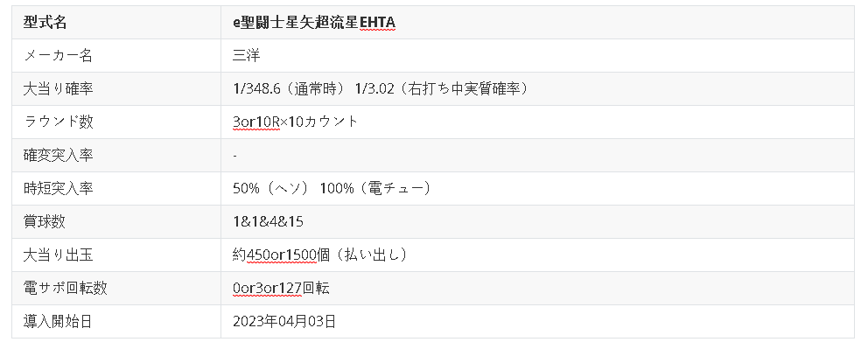Click the 賞球数 label cell
The image size is (868, 349).
pyautogui.click(x=116, y=222)
